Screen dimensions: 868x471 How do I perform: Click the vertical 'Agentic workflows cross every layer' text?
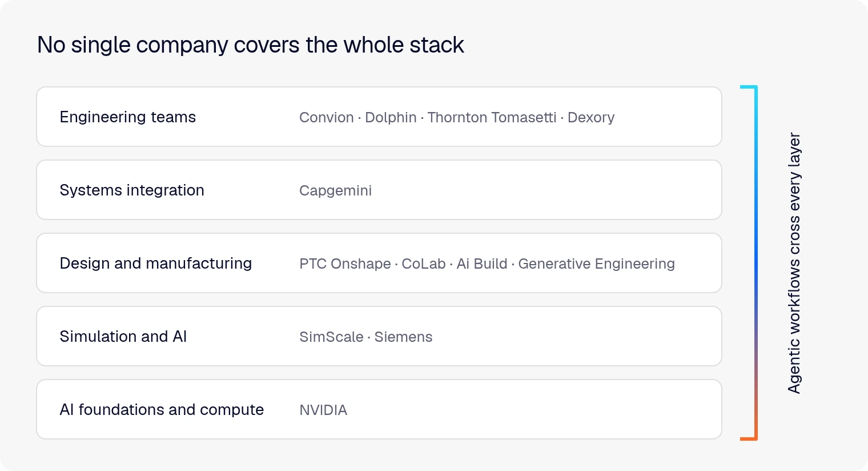[x=794, y=263]
